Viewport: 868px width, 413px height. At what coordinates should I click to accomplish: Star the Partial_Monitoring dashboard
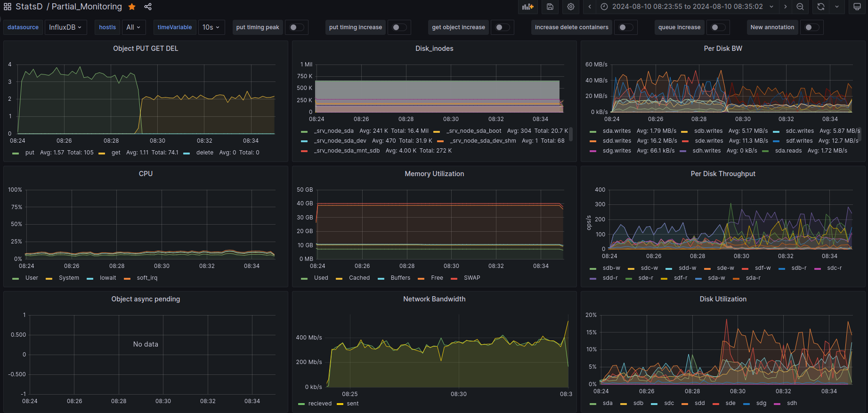tap(132, 7)
